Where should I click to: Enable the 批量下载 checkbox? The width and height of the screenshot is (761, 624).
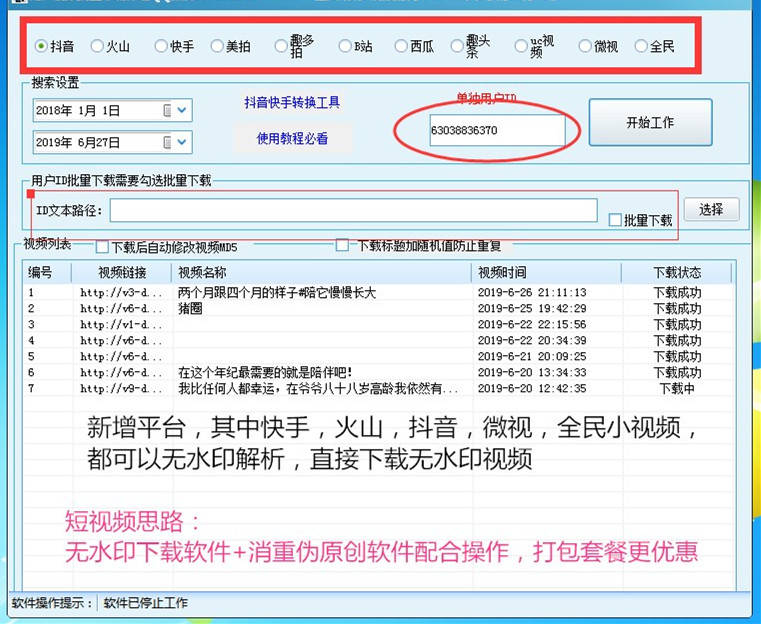(x=615, y=220)
